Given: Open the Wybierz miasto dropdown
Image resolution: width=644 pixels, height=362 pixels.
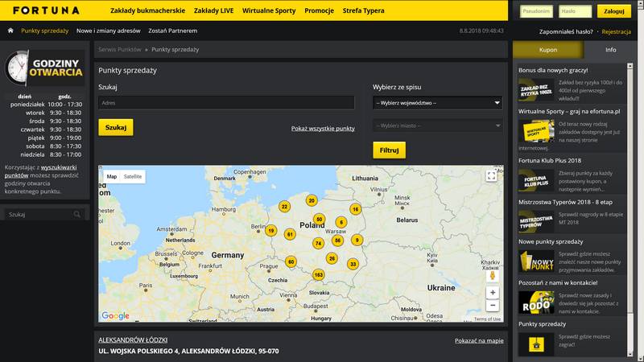Looking at the screenshot, I should (437, 125).
